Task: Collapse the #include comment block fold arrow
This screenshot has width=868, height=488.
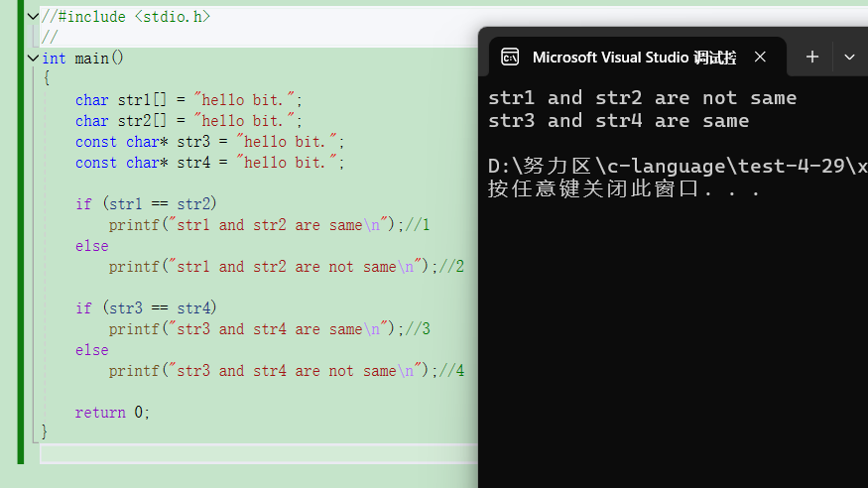Action: coord(33,17)
